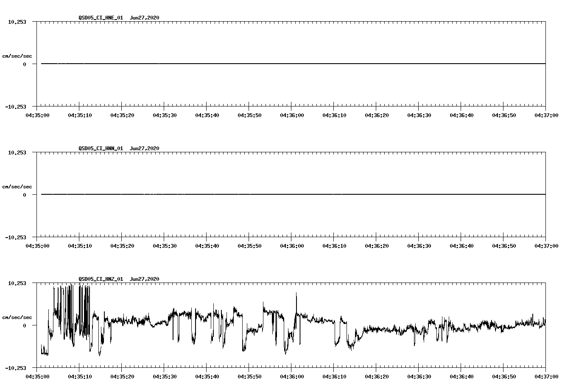Click the 0 axis label of HNN plot
Image resolution: width=576 pixels, height=392 pixels.
click(25, 195)
